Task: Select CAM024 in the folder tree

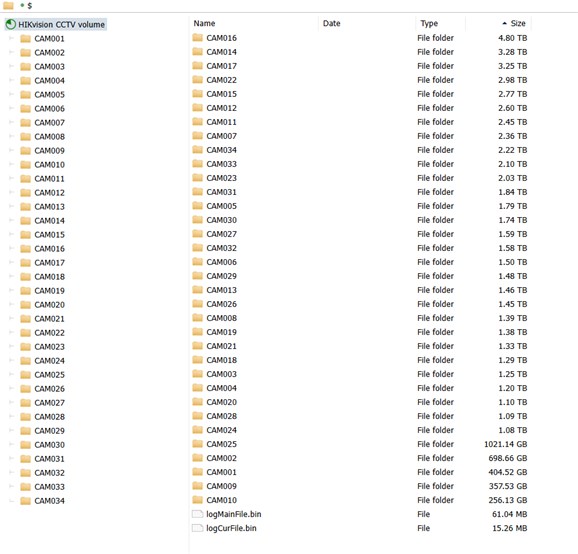Action: (49, 360)
